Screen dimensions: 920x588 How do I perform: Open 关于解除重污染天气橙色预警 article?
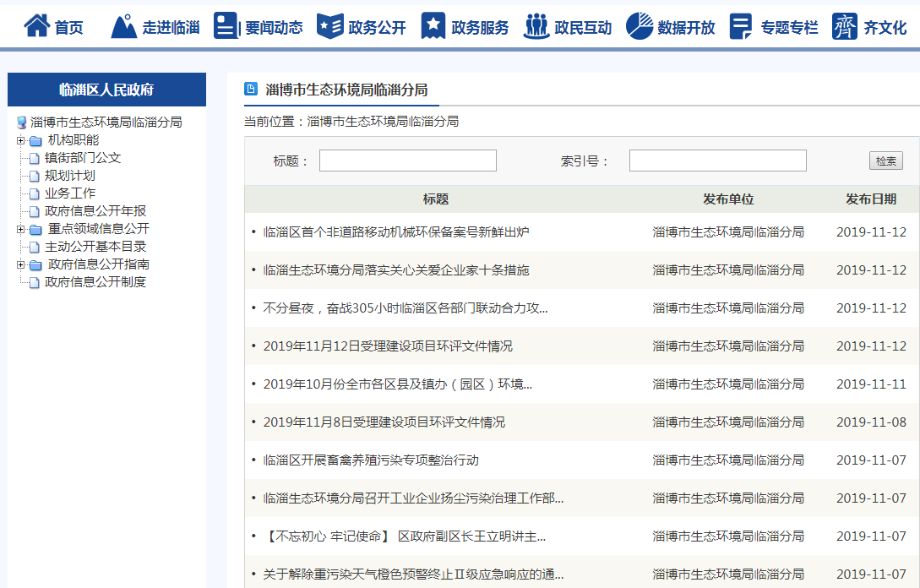point(414,574)
